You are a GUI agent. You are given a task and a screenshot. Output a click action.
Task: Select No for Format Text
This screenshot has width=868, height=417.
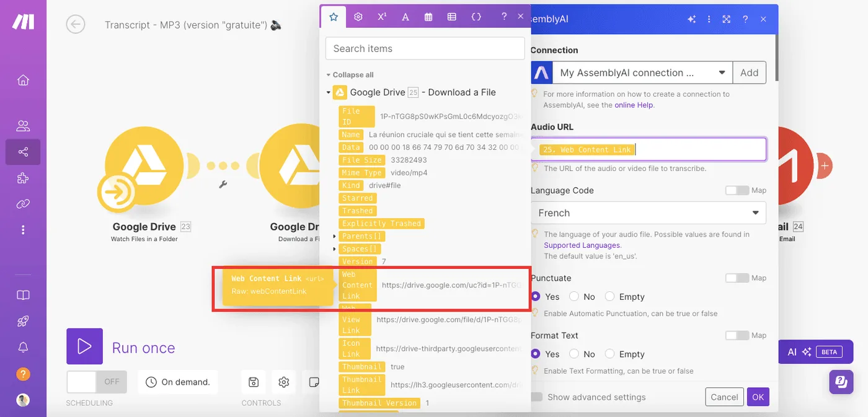(x=575, y=354)
